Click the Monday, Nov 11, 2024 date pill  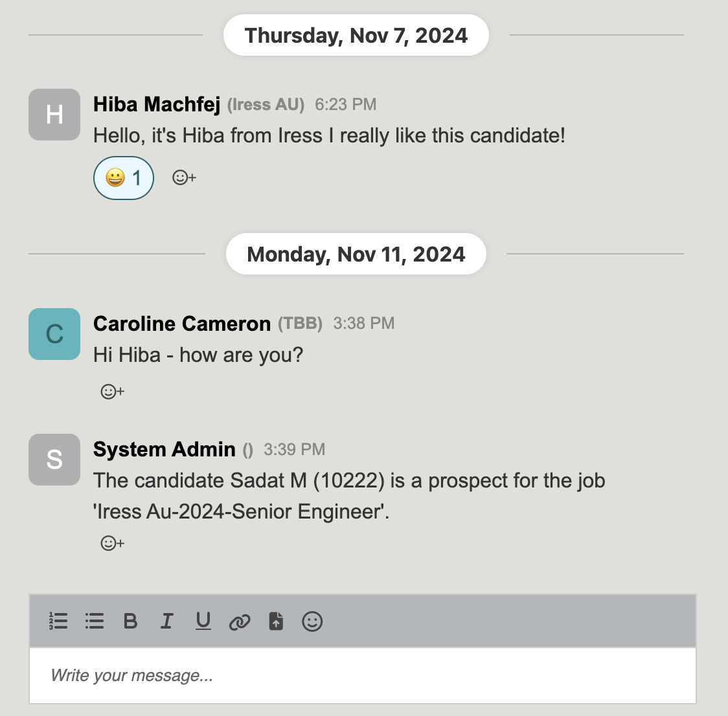point(356,254)
